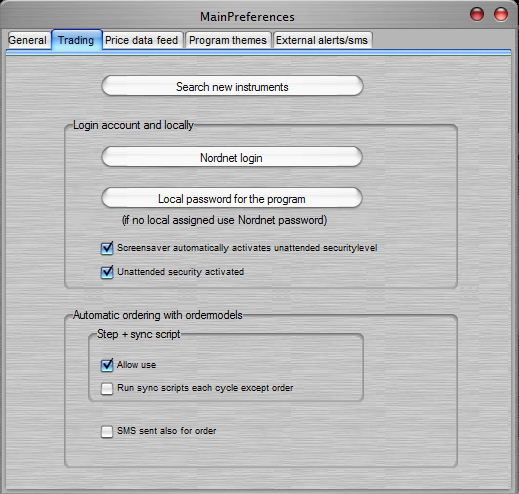
Task: Click the Nordnet password hint text
Action: (224, 220)
